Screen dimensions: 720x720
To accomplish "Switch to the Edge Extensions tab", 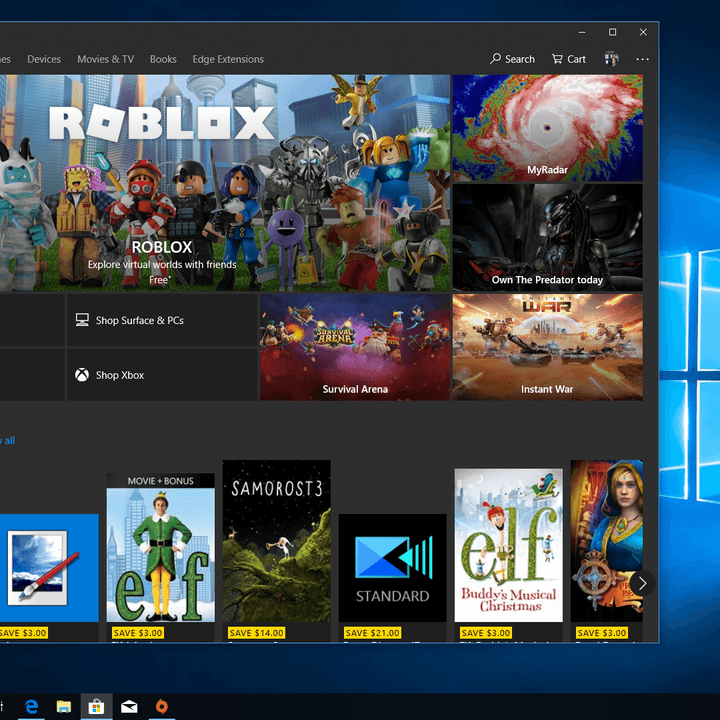I will click(228, 59).
